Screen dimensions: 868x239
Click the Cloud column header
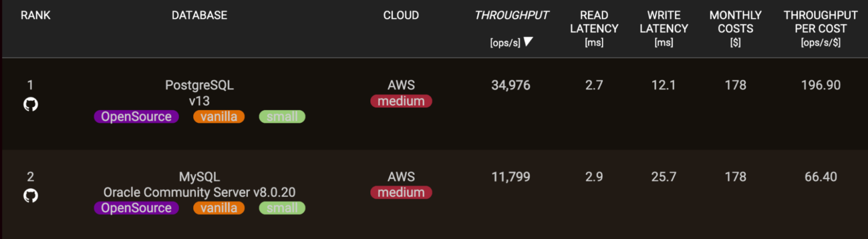pos(401,15)
